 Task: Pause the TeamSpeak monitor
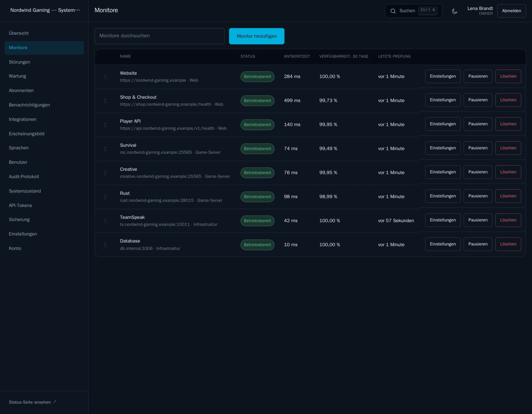tap(478, 220)
